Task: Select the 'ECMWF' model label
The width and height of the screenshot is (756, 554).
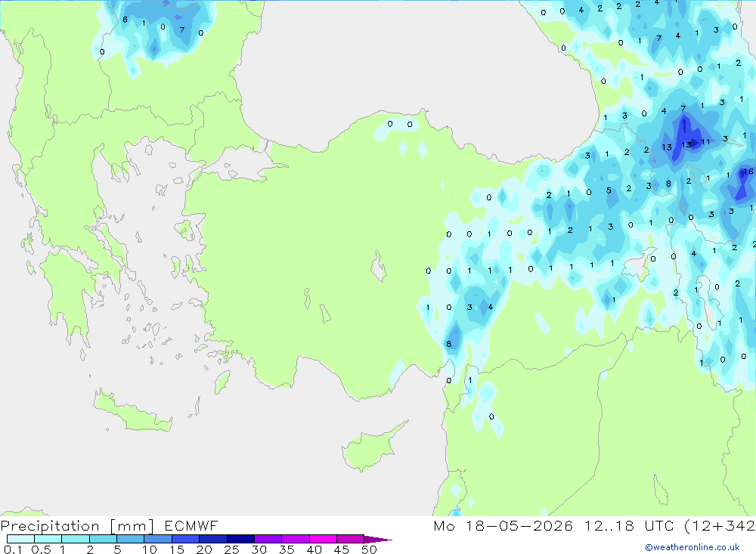Action: 191,525
